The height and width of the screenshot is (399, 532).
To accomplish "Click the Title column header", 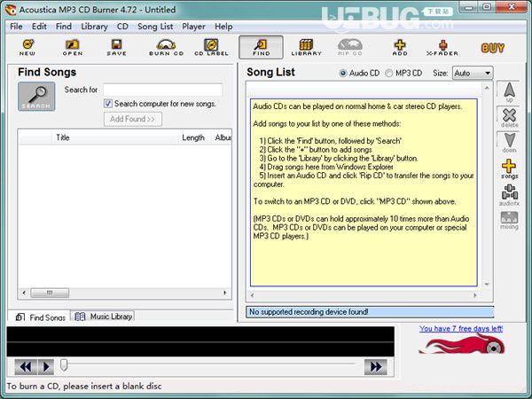I will (x=114, y=137).
